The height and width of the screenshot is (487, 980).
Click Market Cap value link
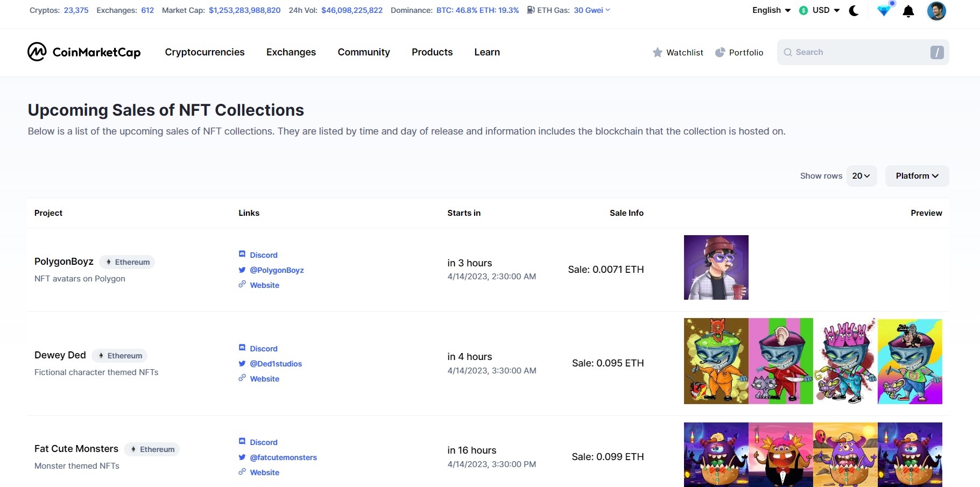click(x=245, y=10)
